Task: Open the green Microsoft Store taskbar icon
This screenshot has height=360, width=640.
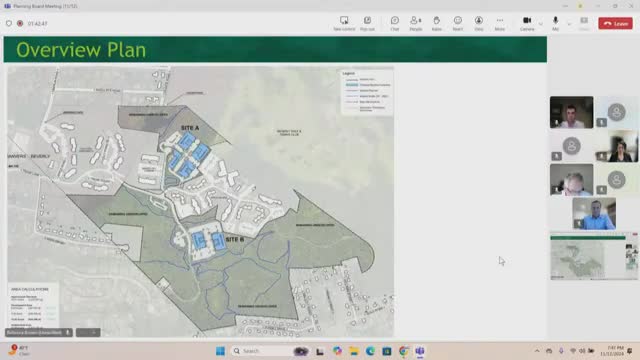Action: [x=387, y=351]
